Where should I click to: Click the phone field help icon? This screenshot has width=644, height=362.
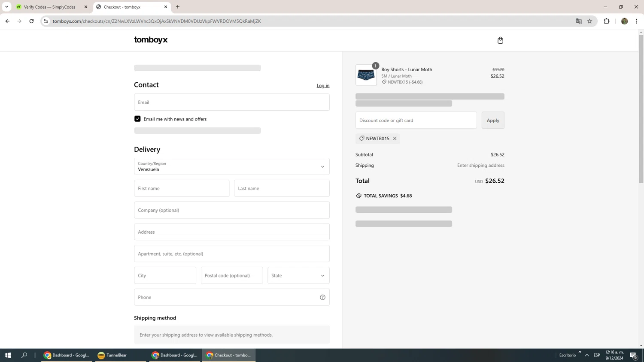pos(322,297)
